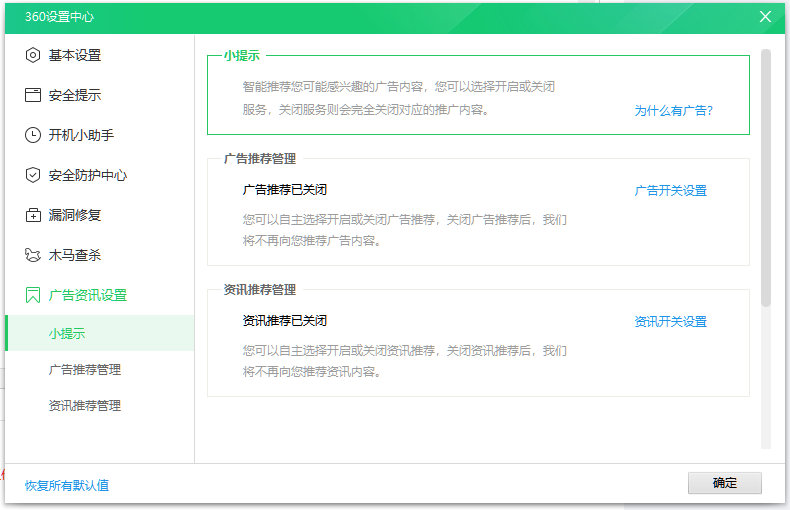Click the 广告推荐管理 group heading in content

click(x=260, y=159)
